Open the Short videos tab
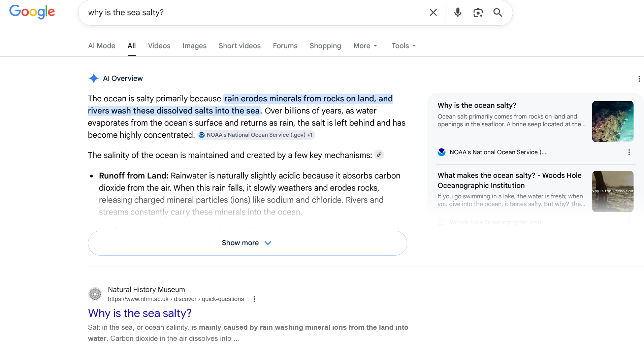 (239, 46)
